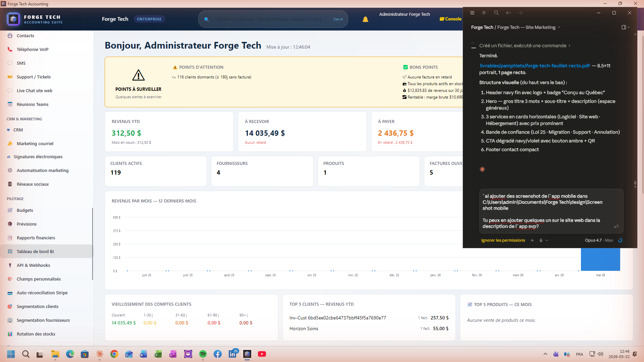This screenshot has height=362, width=644.
Task: Click the Signatures électroniques sidebar icon
Action: [8, 157]
